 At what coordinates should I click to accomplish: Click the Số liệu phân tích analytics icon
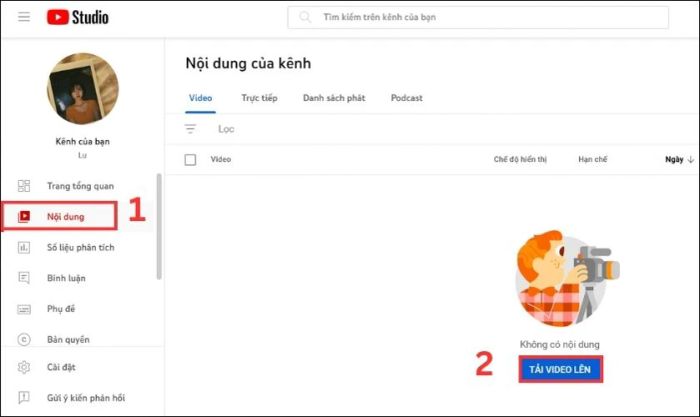pyautogui.click(x=24, y=247)
